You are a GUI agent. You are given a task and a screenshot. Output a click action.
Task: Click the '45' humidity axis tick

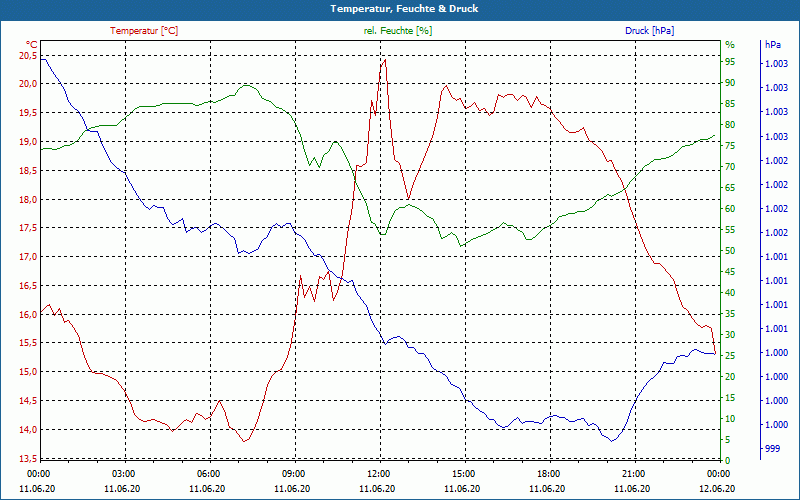point(730,272)
